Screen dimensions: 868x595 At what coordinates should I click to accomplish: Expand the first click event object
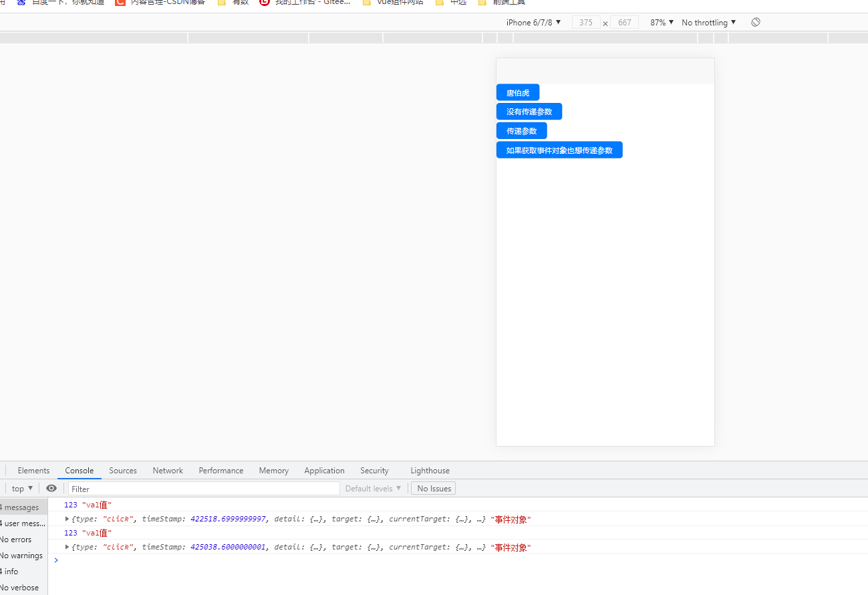[x=67, y=519]
